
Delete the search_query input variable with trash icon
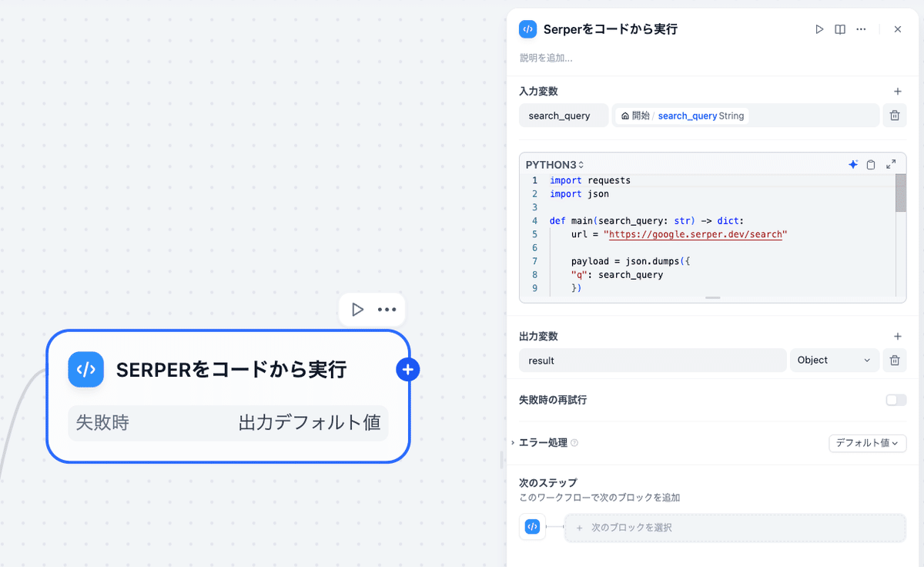894,115
